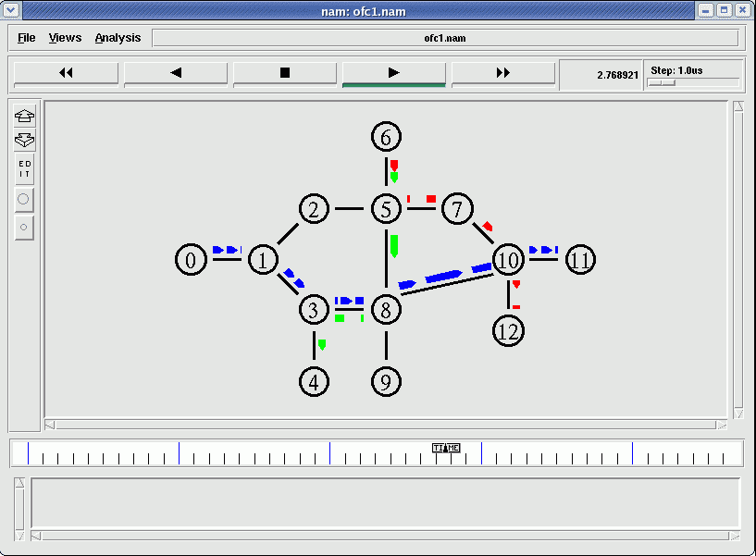This screenshot has width=756, height=556.
Task: Click the play backward button
Action: pyautogui.click(x=176, y=73)
